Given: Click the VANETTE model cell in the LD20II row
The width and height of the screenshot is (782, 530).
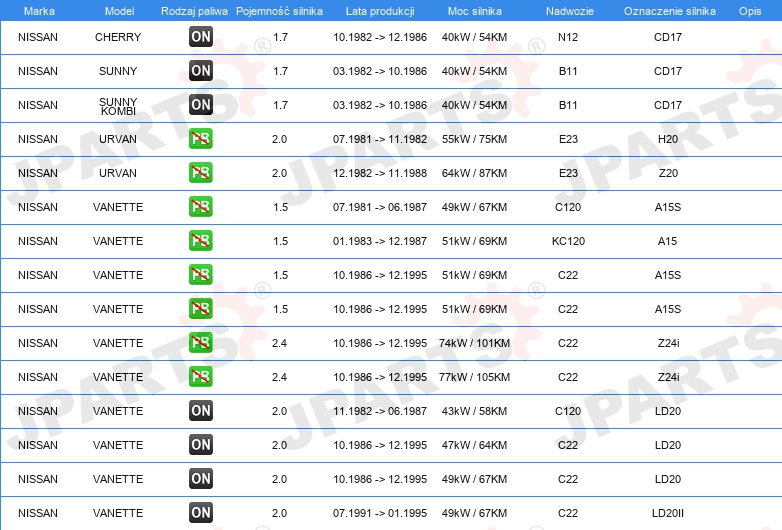Looking at the screenshot, I should [x=118, y=513].
